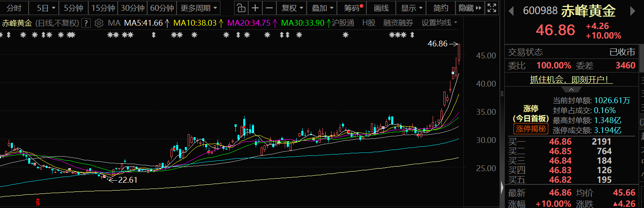Click the lock icon in the chart toolbar
644x208 pixels.
(x=241, y=8)
